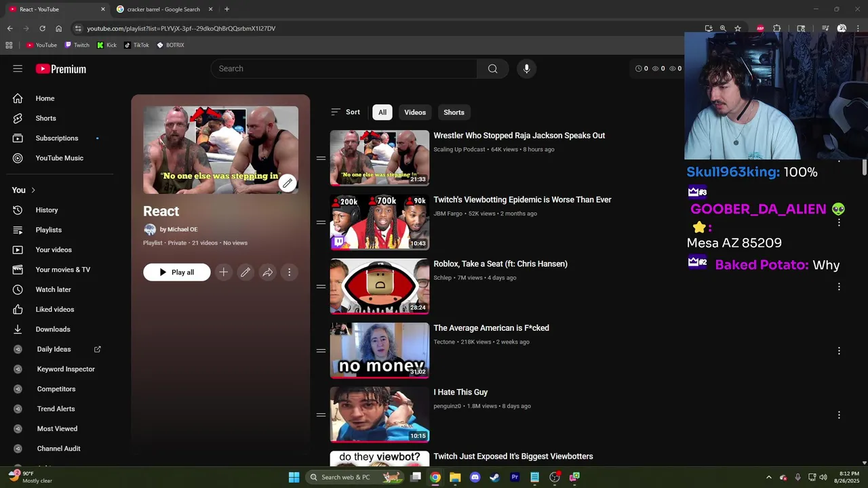Open a new browser tab
The width and height of the screenshot is (868, 488).
click(226, 9)
